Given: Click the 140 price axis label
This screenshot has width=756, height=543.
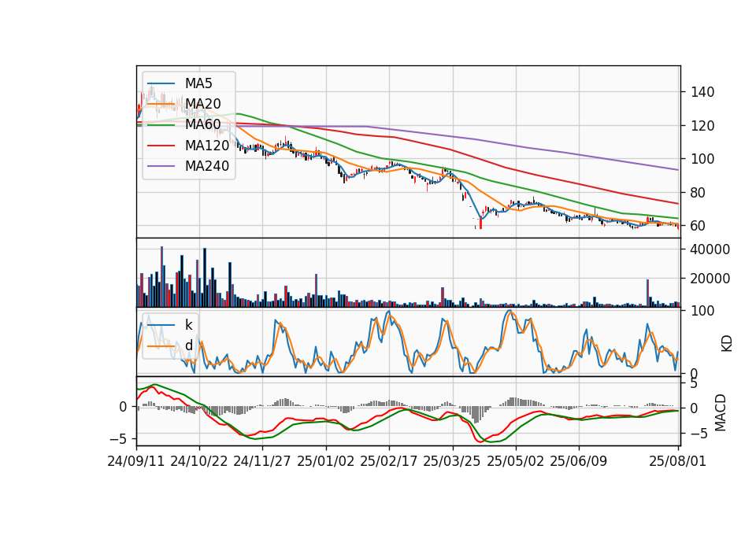Looking at the screenshot, I should pyautogui.click(x=702, y=92).
